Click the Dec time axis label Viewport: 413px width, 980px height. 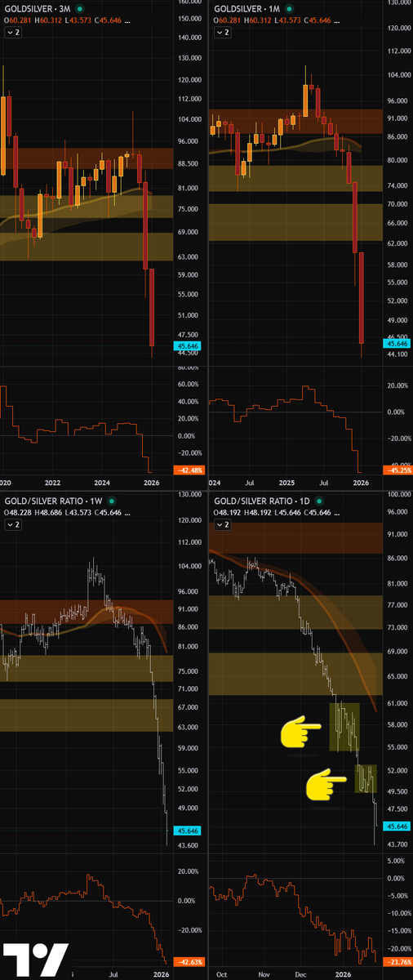303,974
